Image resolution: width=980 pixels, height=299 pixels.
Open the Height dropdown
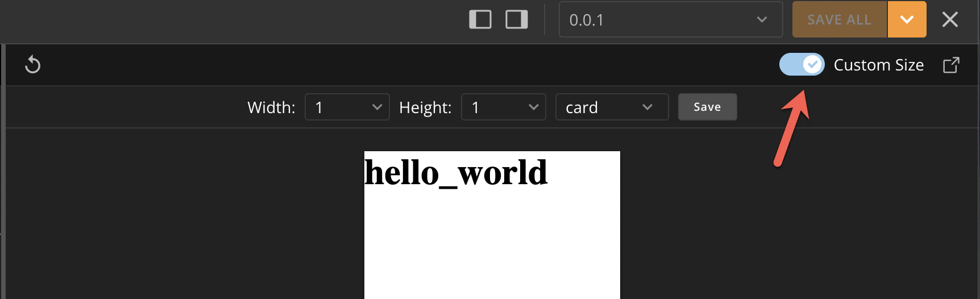point(504,107)
